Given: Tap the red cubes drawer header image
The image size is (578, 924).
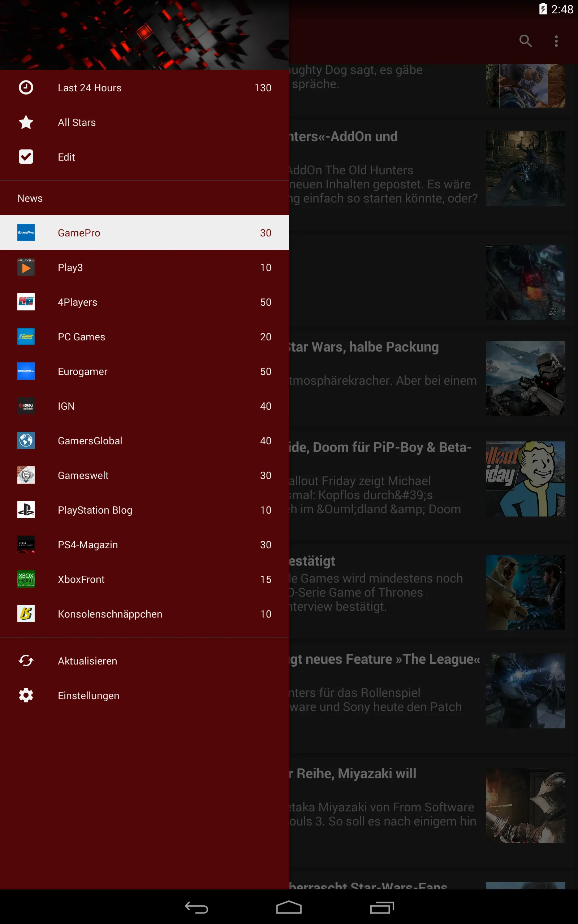Looking at the screenshot, I should 144,35.
